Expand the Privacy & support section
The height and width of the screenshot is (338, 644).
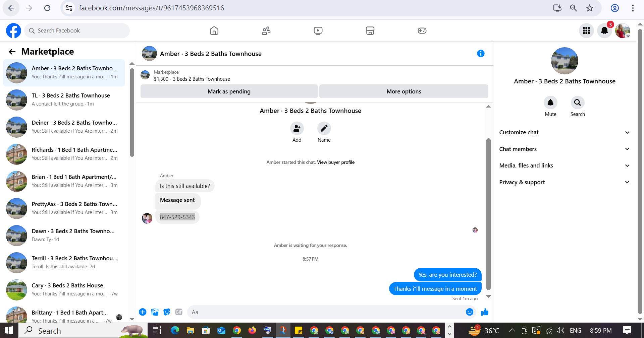[565, 182]
